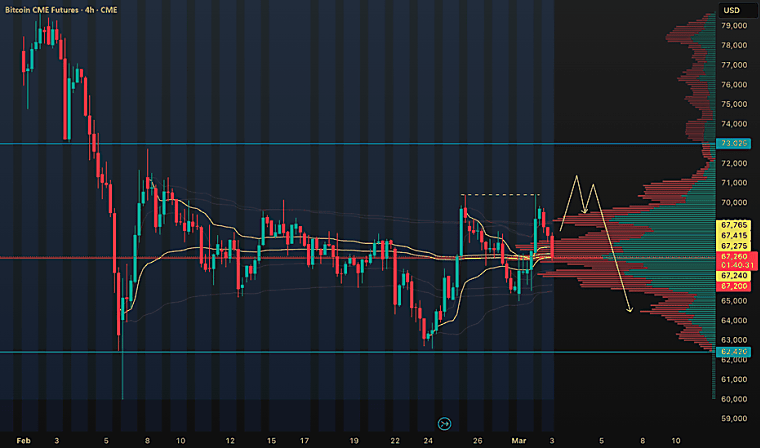Click the 15 date label on time axis

point(271,440)
